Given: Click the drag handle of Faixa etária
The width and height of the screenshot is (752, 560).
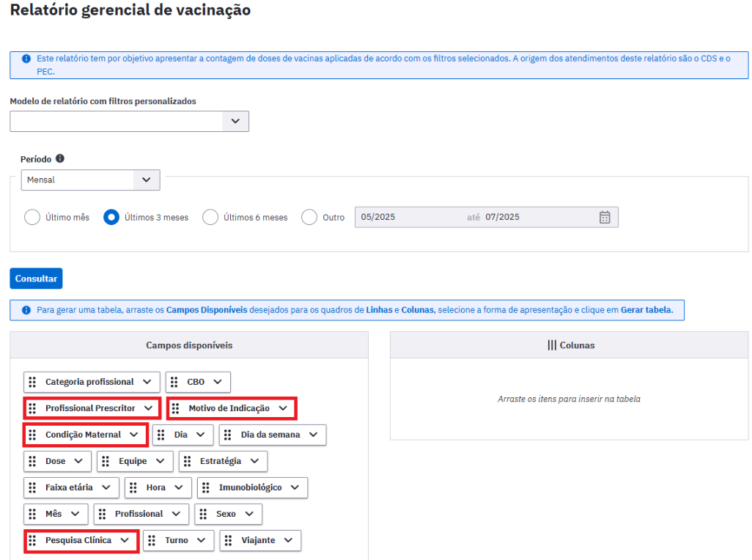Looking at the screenshot, I should pos(32,487).
